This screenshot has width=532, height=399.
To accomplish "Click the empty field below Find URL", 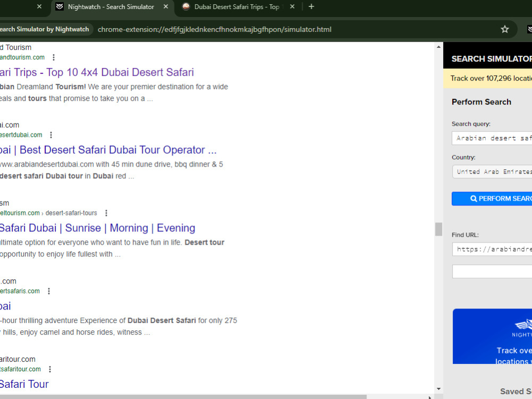I will pos(492,271).
